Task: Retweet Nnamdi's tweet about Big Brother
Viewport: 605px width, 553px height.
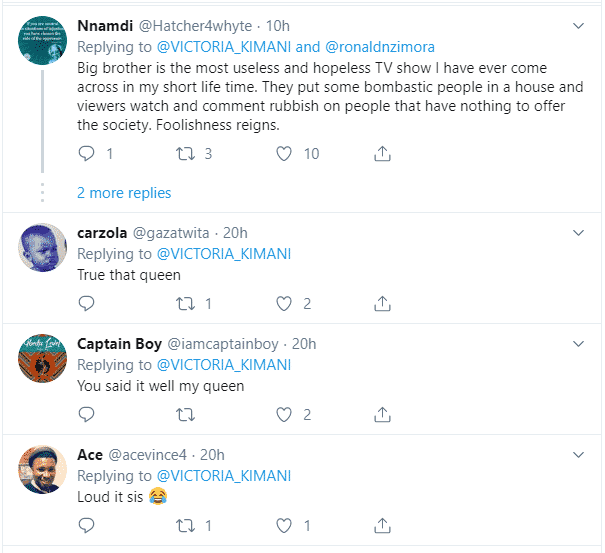Action: (x=185, y=154)
